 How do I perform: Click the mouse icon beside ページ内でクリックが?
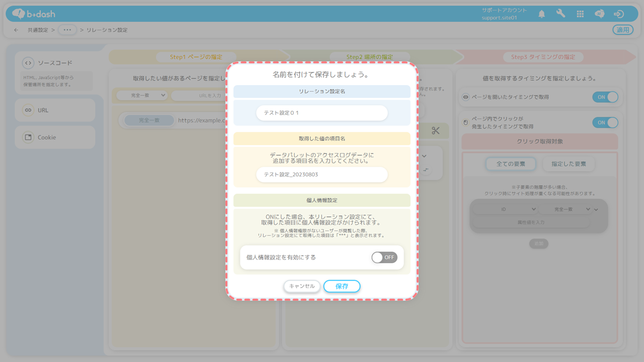coord(466,122)
